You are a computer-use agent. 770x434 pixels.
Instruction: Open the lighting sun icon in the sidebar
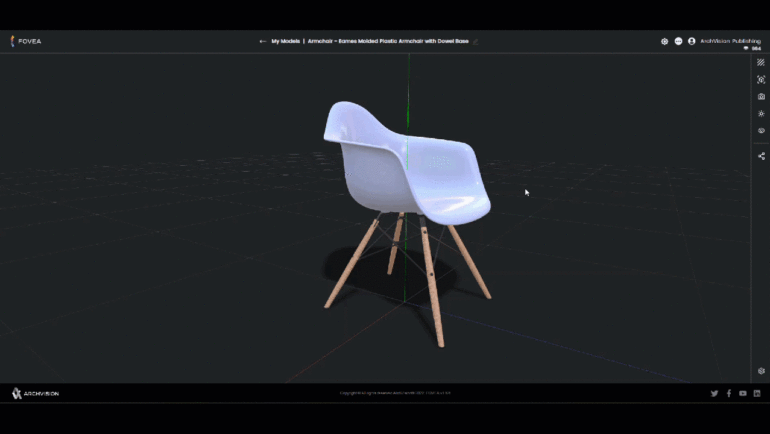(x=761, y=113)
